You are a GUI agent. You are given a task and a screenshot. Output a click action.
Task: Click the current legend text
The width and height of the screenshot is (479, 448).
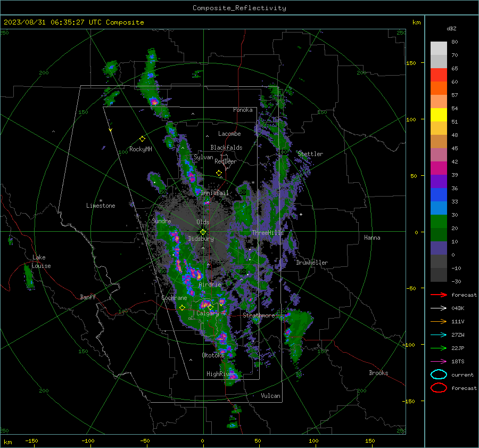point(463,375)
